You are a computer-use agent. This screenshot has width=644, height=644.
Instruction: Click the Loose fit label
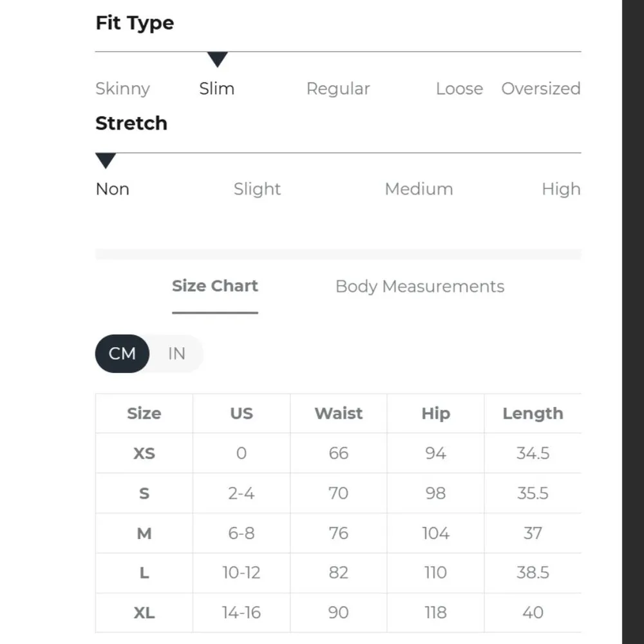459,89
